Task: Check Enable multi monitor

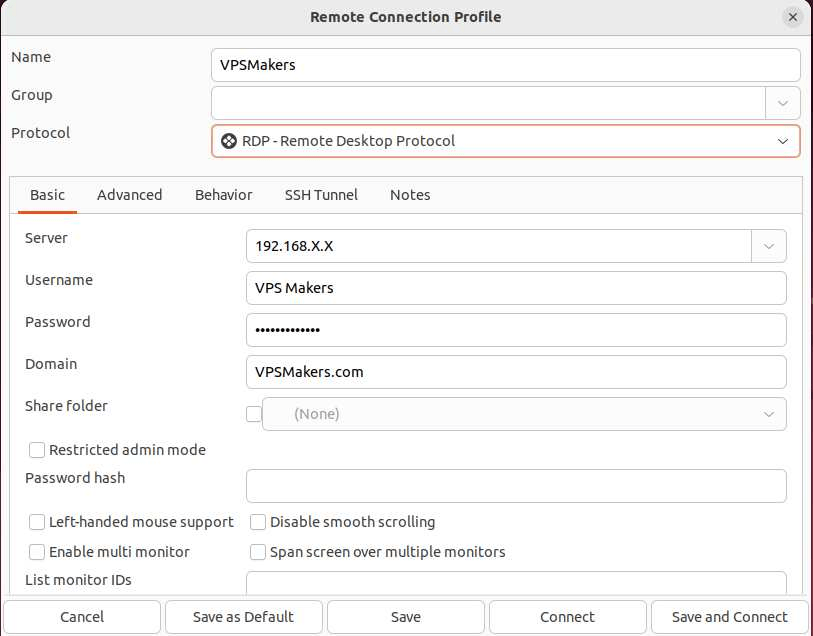Action: (x=37, y=552)
